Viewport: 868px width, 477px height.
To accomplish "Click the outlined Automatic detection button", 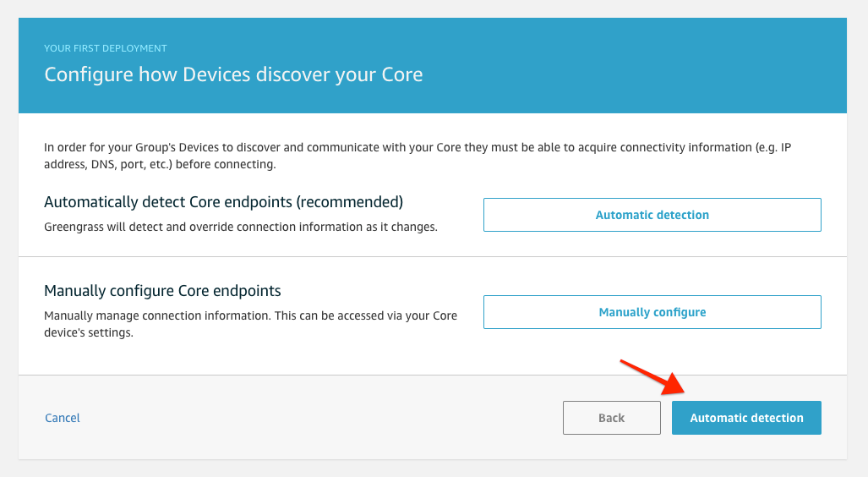I will 652,215.
